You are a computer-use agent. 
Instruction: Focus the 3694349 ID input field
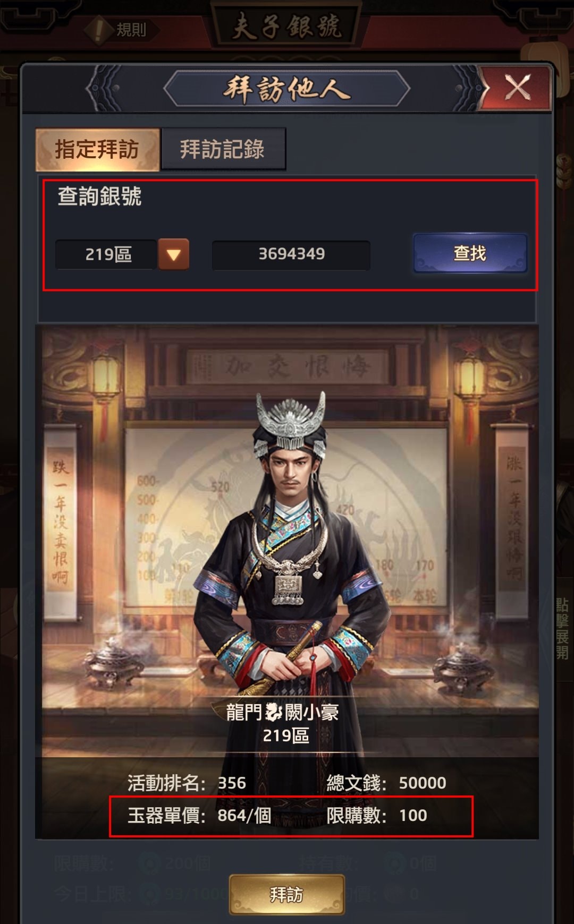[291, 254]
